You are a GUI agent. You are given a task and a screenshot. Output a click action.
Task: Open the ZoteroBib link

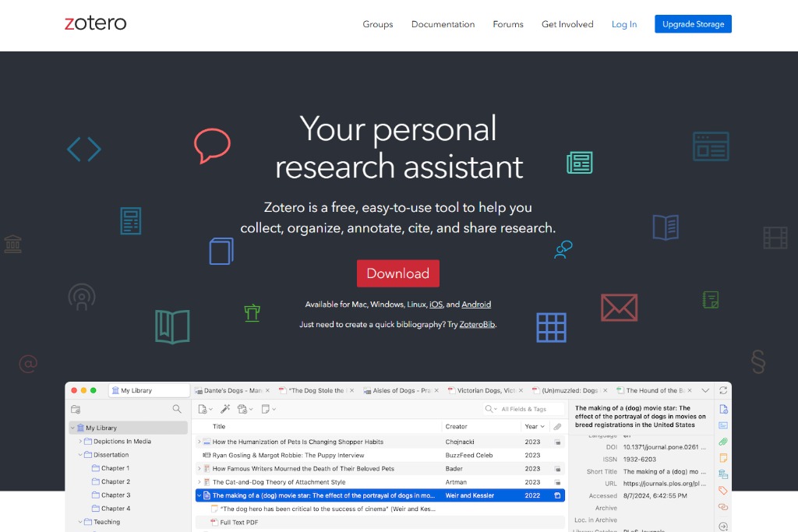tap(476, 324)
